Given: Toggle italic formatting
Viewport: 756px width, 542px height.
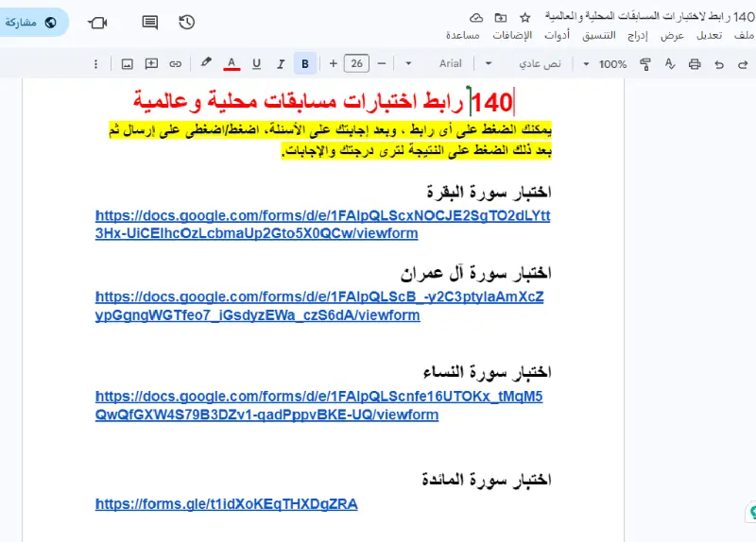Looking at the screenshot, I should [281, 63].
